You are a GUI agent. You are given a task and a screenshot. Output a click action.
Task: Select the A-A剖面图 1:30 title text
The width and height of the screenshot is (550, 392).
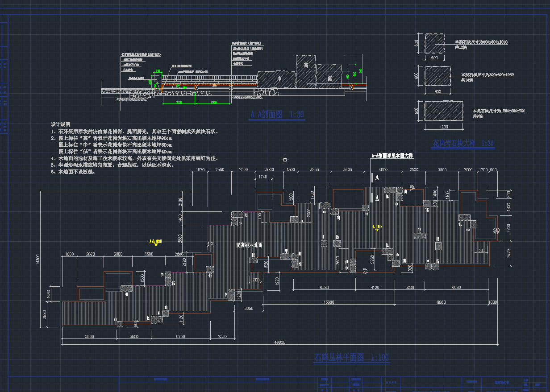(277, 115)
